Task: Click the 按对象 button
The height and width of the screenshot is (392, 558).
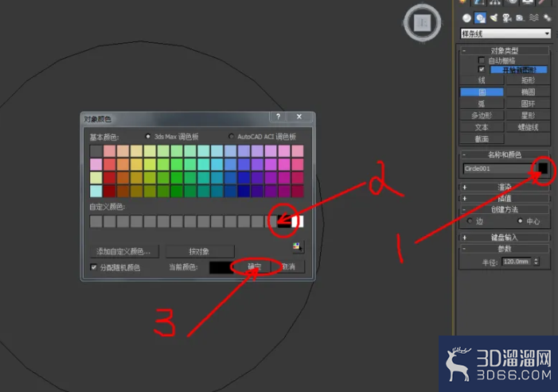Action: click(x=200, y=251)
